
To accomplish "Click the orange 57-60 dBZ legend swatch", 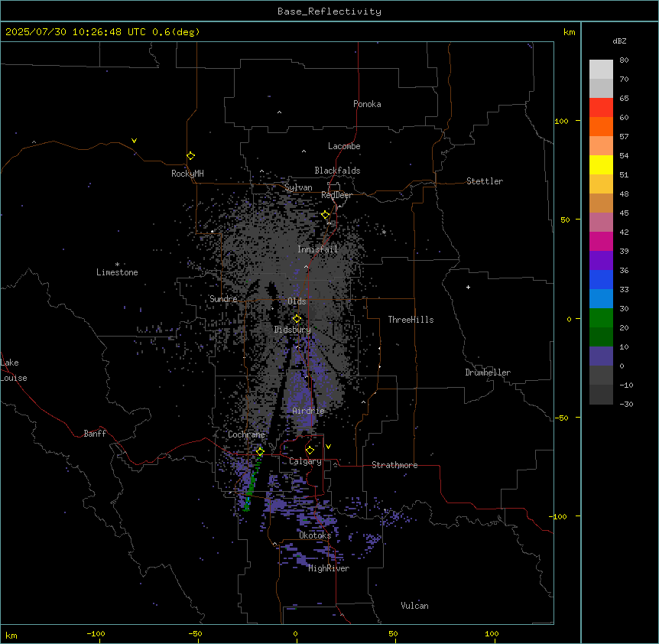I will (x=601, y=126).
